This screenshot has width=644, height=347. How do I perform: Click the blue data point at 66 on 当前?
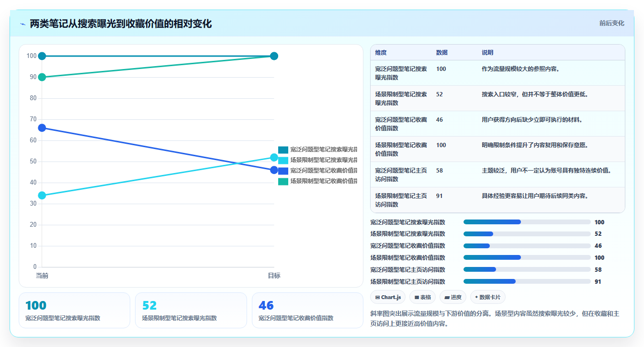pos(42,128)
